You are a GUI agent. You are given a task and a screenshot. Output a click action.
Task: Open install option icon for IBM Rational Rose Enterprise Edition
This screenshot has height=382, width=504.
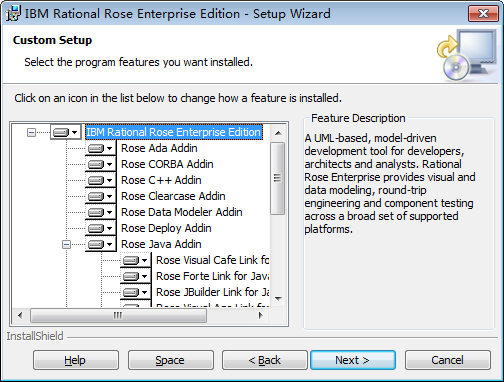[65, 132]
